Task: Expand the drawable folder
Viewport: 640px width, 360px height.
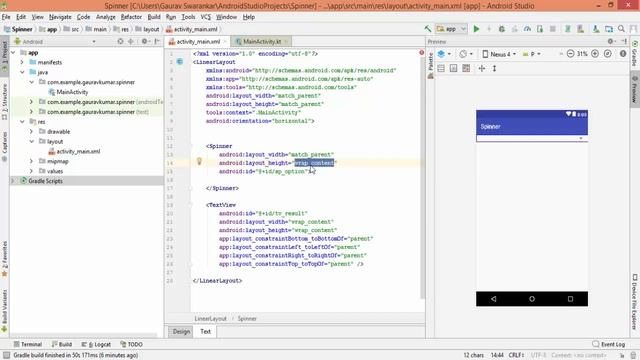Action: (x=31, y=131)
